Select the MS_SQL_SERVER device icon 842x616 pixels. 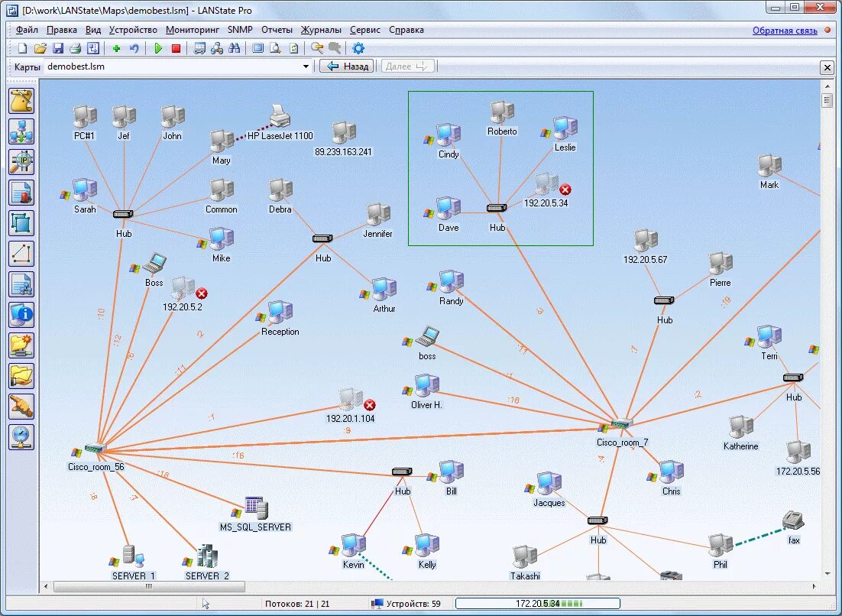pos(256,507)
